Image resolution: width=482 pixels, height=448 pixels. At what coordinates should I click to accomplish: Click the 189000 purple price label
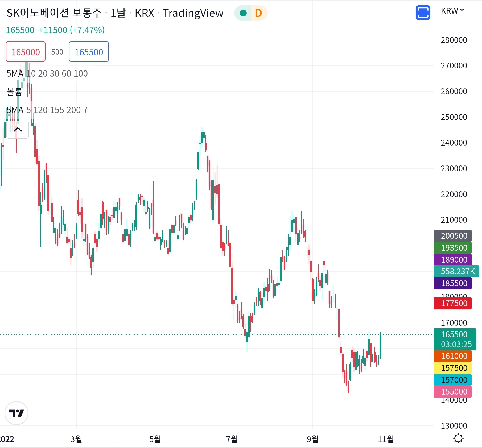click(453, 260)
